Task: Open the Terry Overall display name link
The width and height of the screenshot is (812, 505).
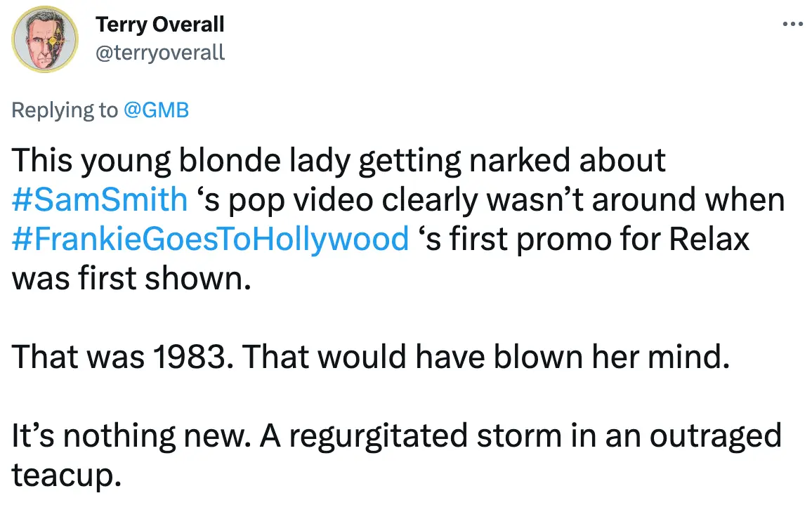Action: (159, 25)
